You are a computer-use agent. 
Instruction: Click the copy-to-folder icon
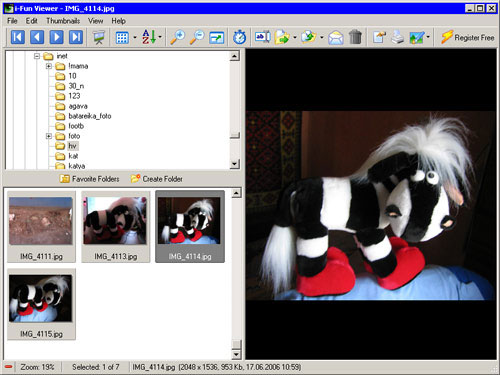(x=282, y=37)
